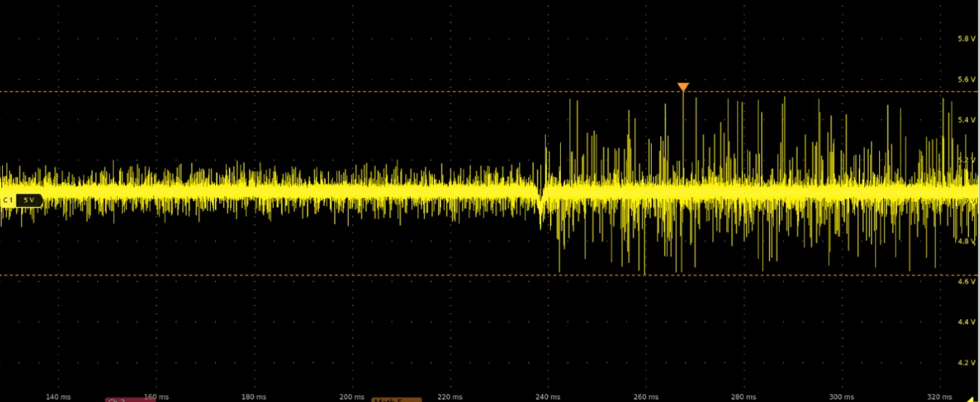This screenshot has width=980, height=402.
Task: Click the 280 ms time axis label
Action: coord(744,396)
